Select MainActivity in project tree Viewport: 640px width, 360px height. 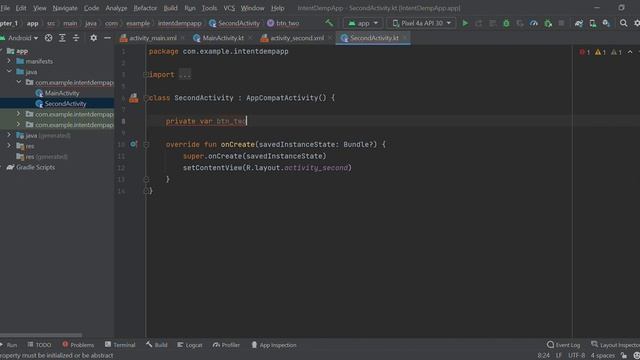(x=62, y=93)
